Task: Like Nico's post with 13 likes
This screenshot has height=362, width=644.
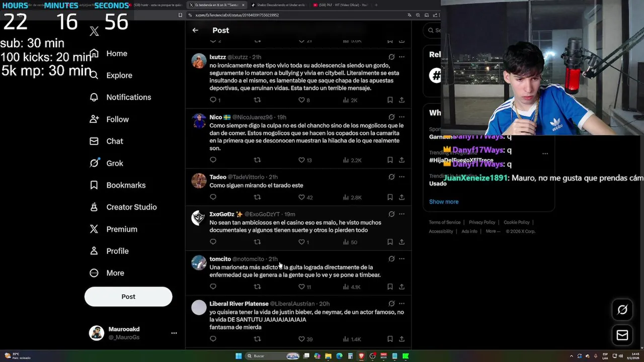Action: (305, 160)
